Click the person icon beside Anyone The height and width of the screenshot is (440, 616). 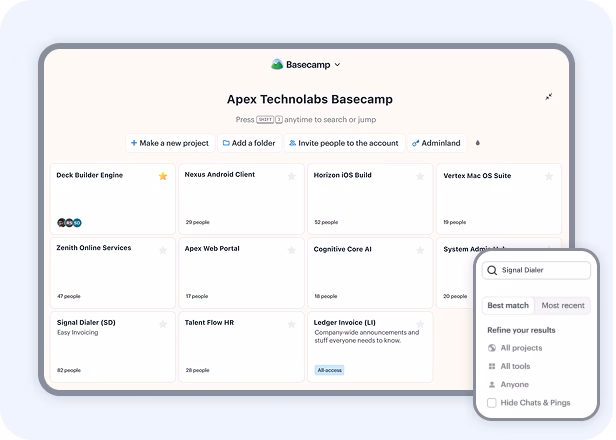[x=491, y=385]
